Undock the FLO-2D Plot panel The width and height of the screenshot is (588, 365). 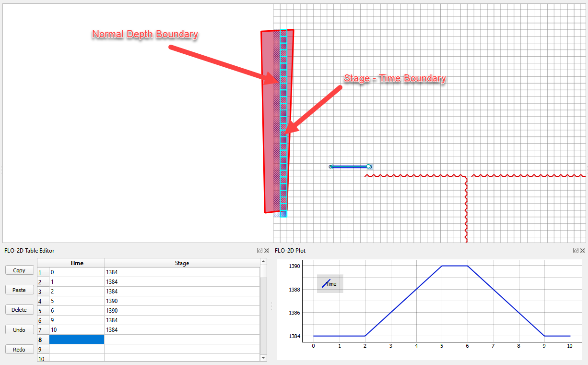pyautogui.click(x=576, y=251)
